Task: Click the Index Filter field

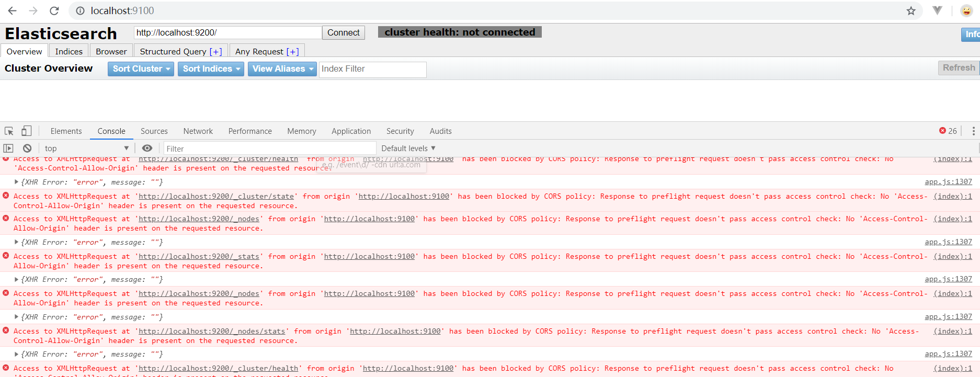Action: tap(373, 69)
